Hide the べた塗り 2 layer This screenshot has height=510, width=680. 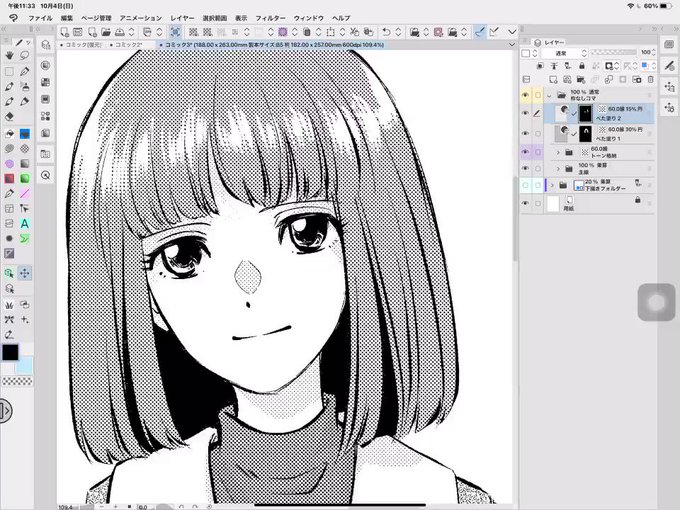pos(526,113)
